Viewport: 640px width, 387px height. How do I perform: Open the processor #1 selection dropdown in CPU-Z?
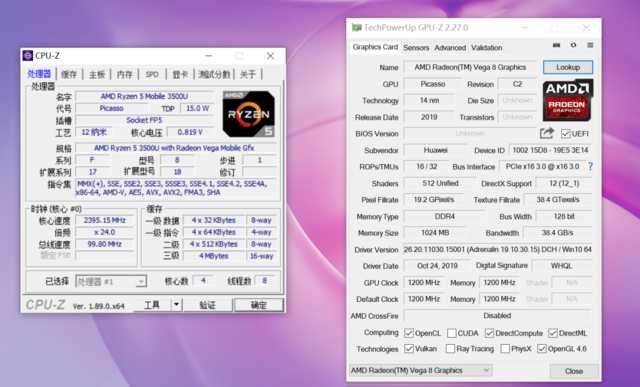(x=111, y=282)
